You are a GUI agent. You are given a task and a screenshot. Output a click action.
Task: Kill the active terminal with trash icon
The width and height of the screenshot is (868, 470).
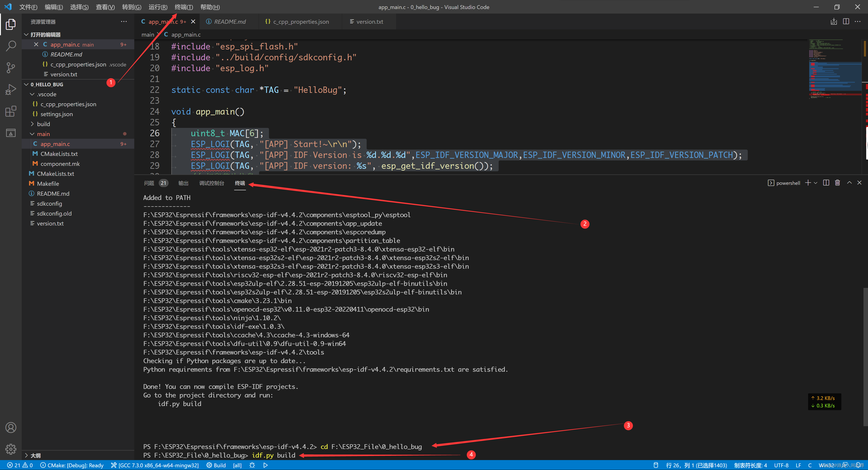(x=838, y=183)
